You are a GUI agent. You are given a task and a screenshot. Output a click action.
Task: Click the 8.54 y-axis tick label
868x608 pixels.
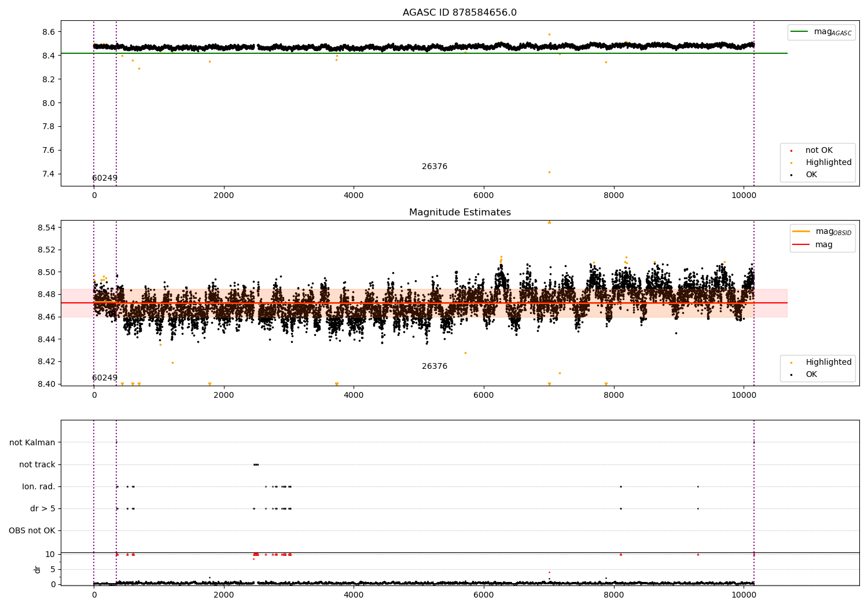click(46, 228)
